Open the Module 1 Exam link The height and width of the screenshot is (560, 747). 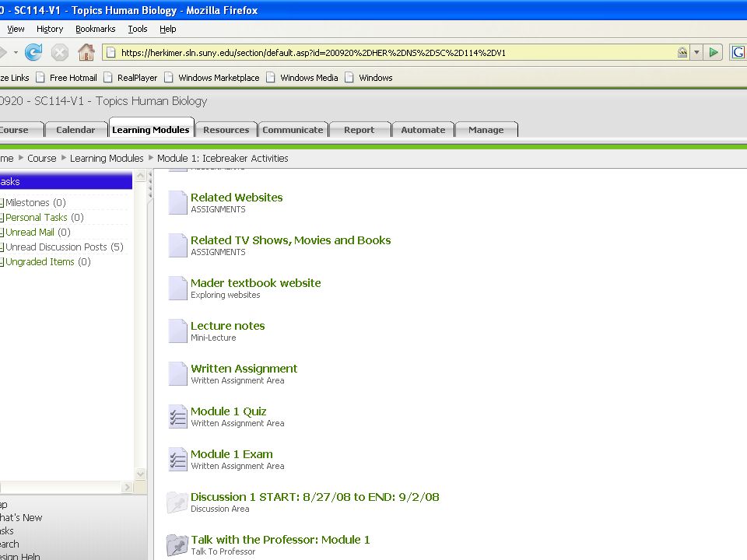[232, 455]
